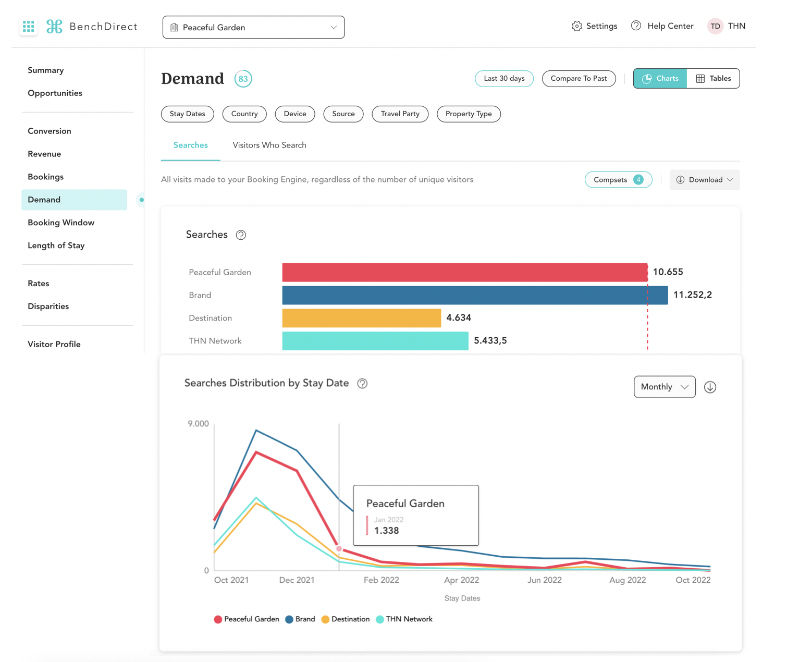This screenshot has height=662, width=812.
Task: Click the Jan 2022 data point on chart
Action: [339, 549]
